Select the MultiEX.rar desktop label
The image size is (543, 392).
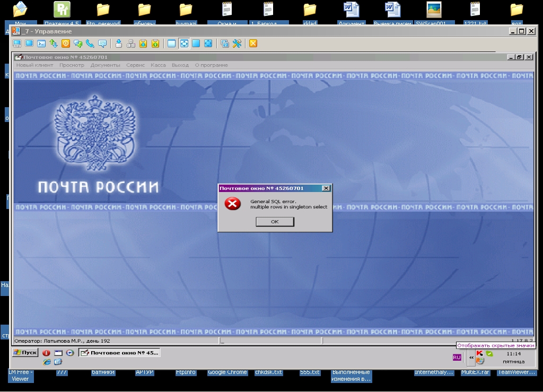point(475,372)
